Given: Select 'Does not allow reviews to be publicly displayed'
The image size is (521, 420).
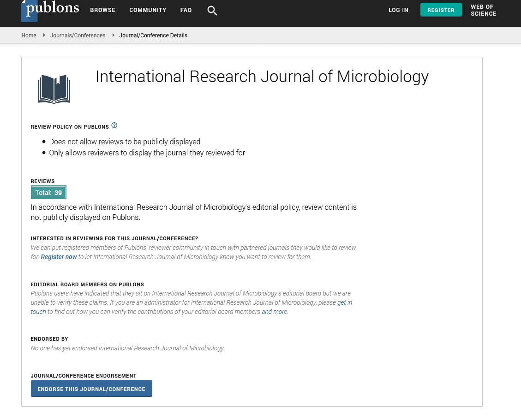Looking at the screenshot, I should [125, 142].
